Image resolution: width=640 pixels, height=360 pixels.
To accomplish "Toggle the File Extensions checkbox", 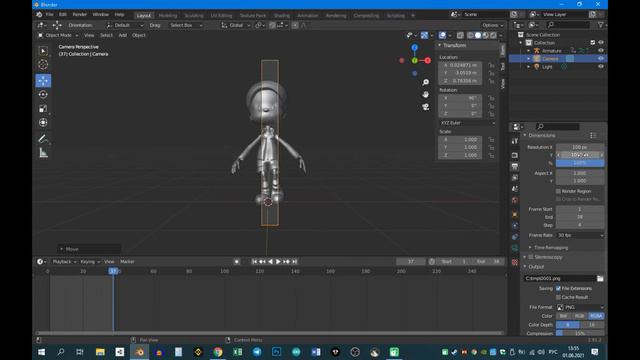I will (558, 288).
